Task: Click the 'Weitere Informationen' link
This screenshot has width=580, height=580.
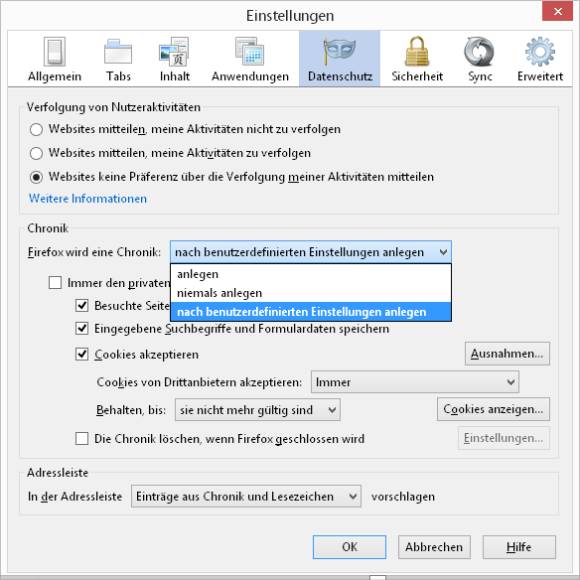Action: [88, 199]
